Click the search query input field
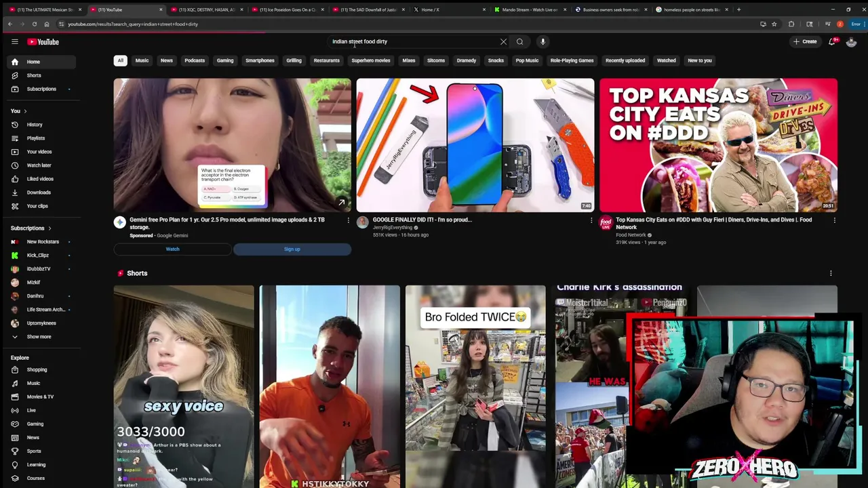Screen dimensions: 868x488 coord(414,41)
